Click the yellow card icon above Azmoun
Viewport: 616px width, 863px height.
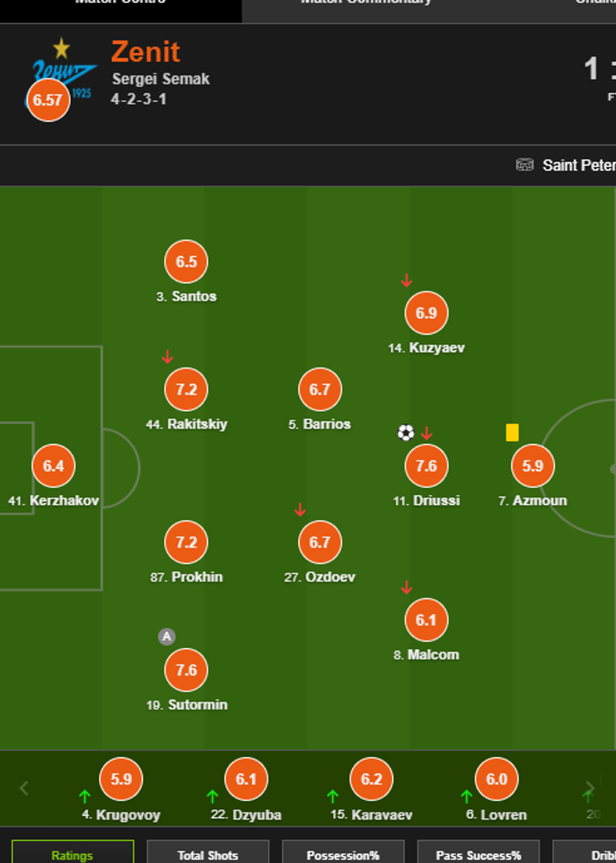(512, 433)
